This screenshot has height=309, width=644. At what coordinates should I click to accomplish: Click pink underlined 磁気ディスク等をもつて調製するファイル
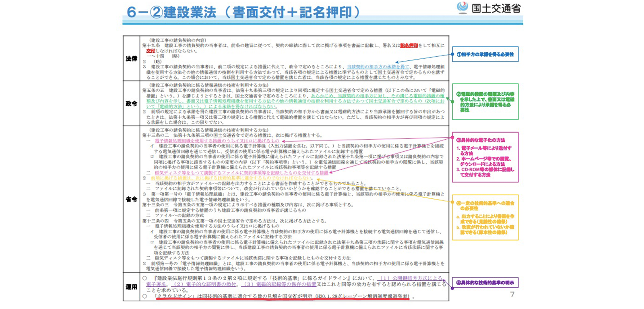point(242,173)
